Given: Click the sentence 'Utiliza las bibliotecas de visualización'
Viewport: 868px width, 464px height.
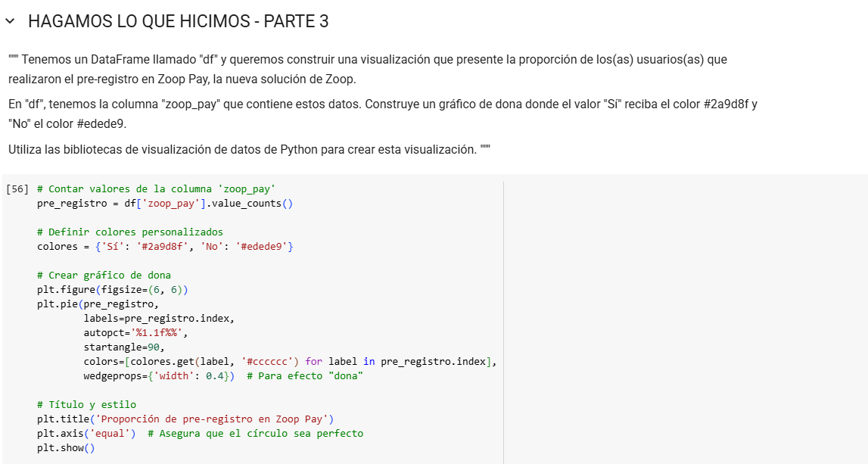Looking at the screenshot, I should [249, 150].
